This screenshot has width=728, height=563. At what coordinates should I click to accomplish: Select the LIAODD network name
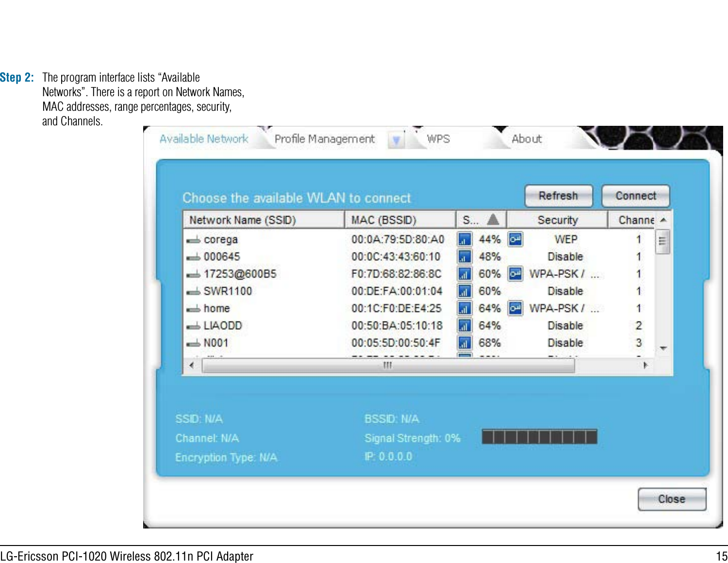(223, 325)
